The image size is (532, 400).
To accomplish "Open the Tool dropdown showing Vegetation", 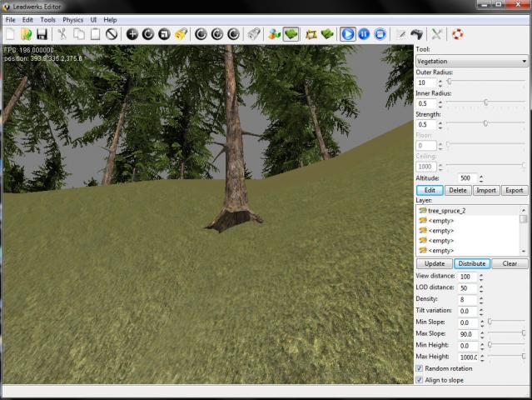I will click(471, 61).
